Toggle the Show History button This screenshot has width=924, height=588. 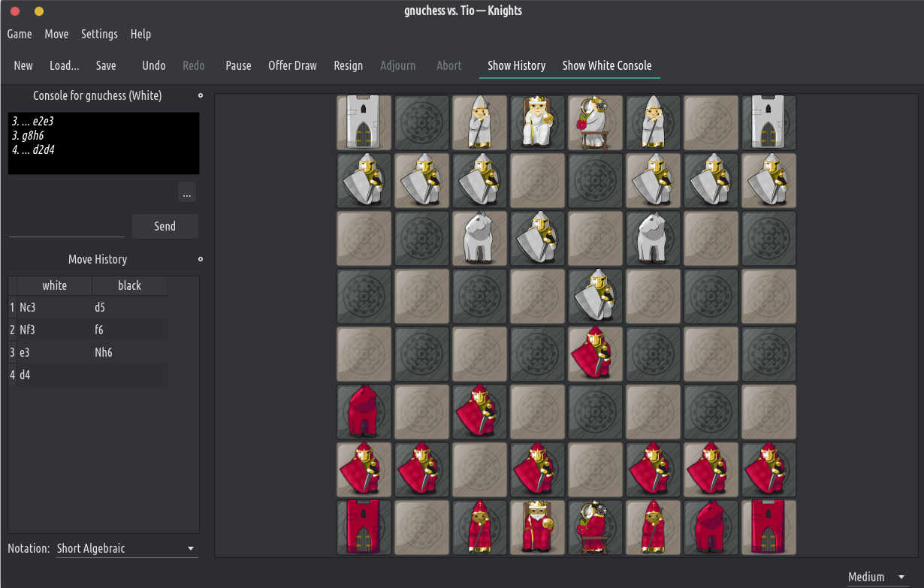[x=516, y=65]
